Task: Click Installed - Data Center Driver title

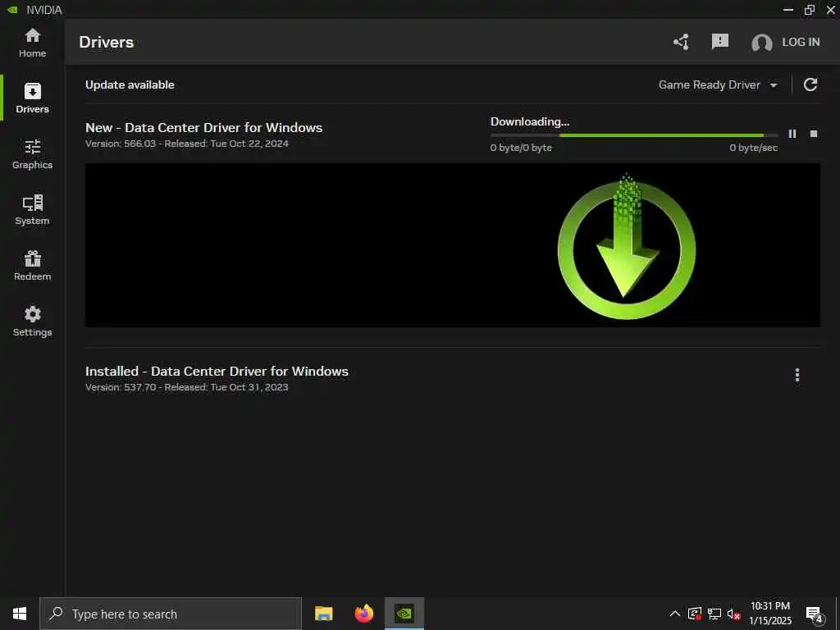Action: (217, 372)
